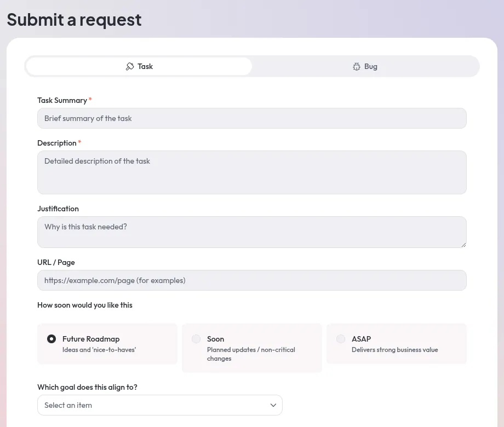Click the Justification text area
The image size is (504, 427).
pyautogui.click(x=251, y=232)
